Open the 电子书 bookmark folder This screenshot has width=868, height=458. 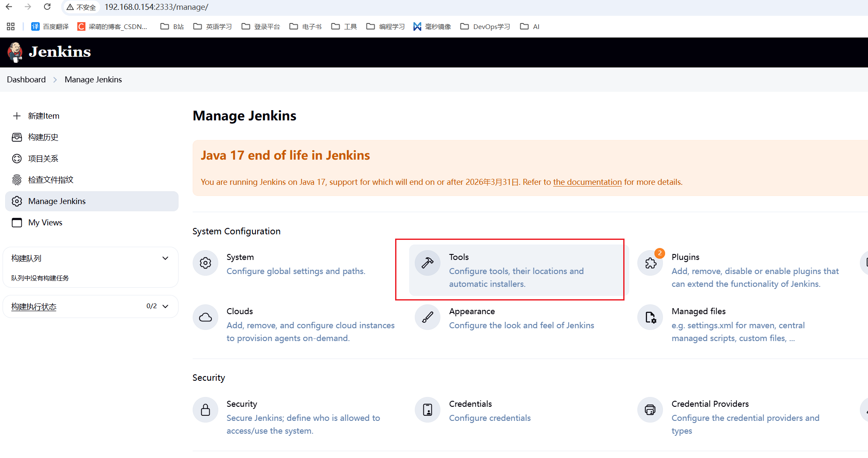(x=305, y=26)
